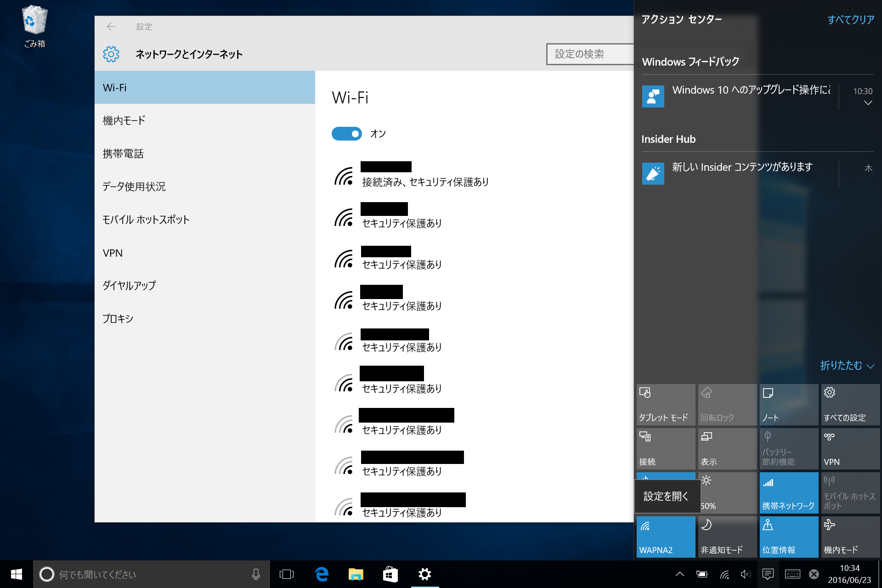This screenshot has width=882, height=588.
Task: Select VPN in the settings sidebar
Action: click(113, 253)
